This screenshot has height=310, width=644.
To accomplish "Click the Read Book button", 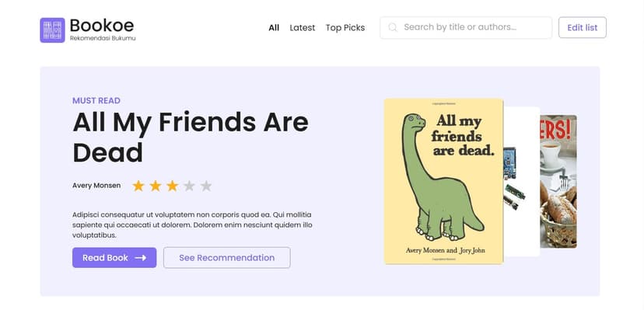I will click(x=114, y=257).
